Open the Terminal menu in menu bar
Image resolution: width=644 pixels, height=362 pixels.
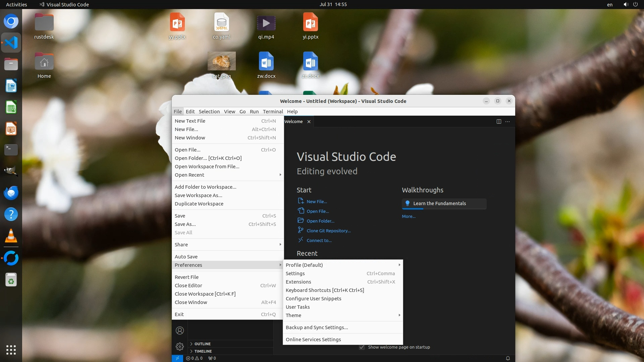[x=273, y=112]
